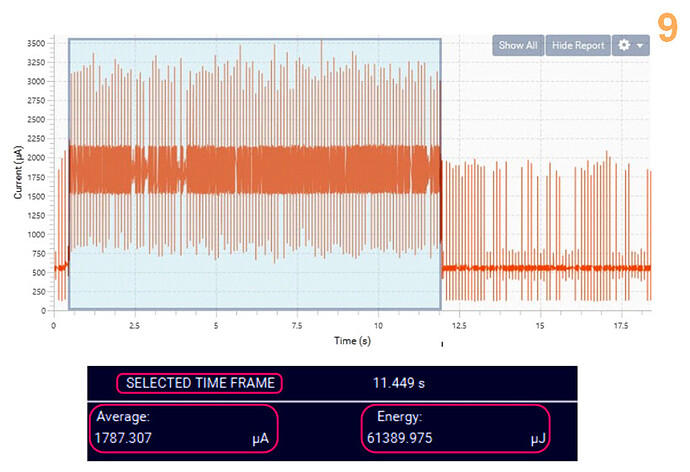Click the 3500 tick on the current axis
690x472 pixels.
(34, 44)
